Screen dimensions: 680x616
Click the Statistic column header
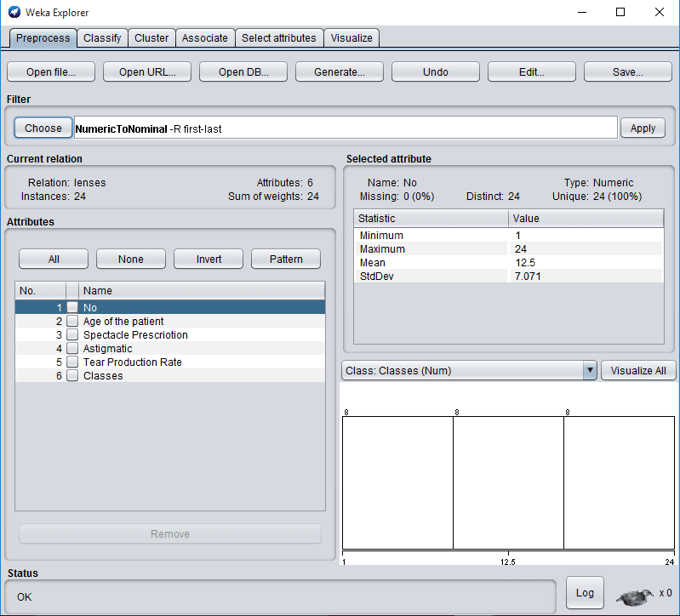coord(431,219)
